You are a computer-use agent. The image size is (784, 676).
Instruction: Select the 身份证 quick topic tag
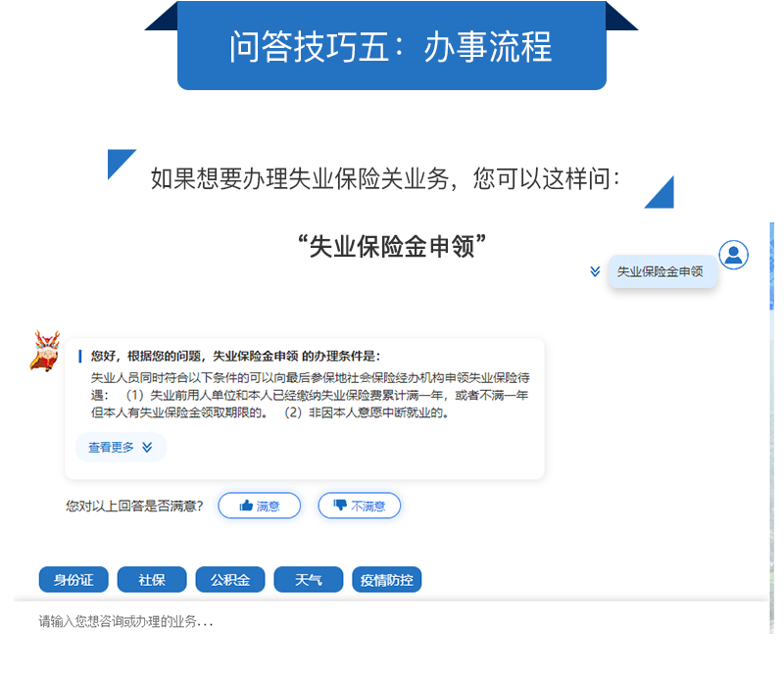tap(73, 580)
